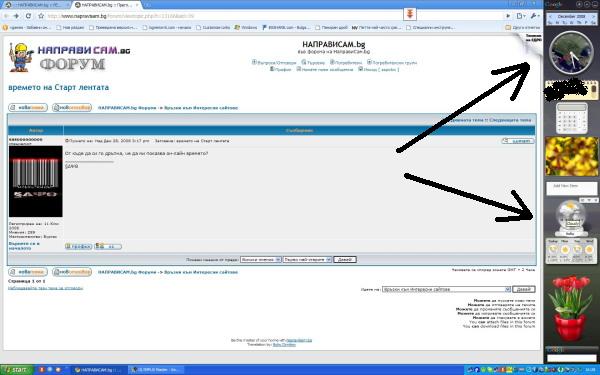The height and width of the screenshot is (375, 600).
Task: Switch to the first inactive browser tab
Action: [36, 5]
